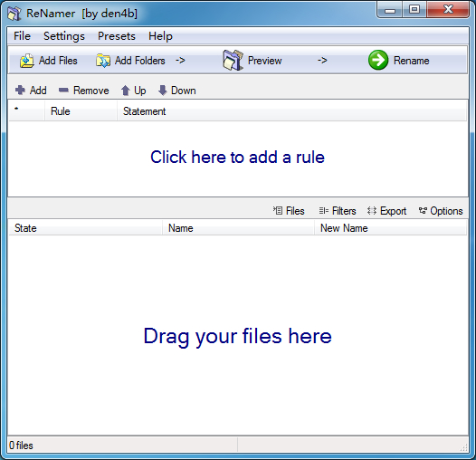476x460 pixels.
Task: Click the Rule column header
Action: pyautogui.click(x=81, y=111)
